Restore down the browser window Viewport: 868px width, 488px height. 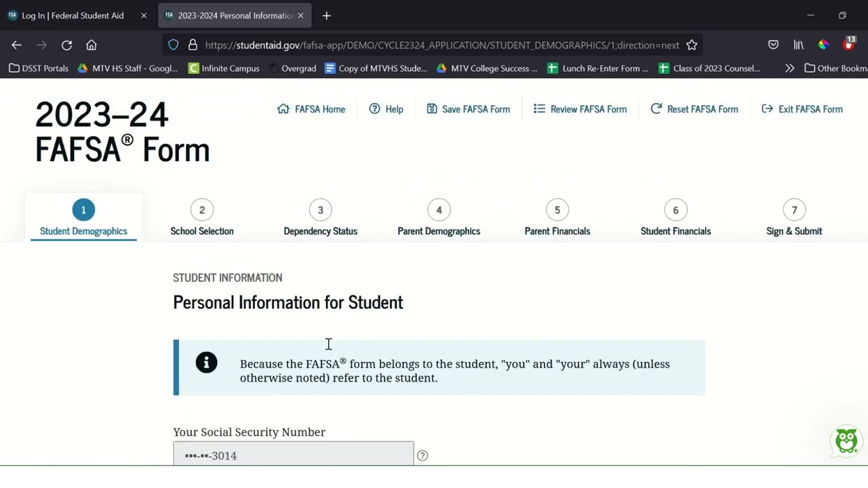click(842, 15)
